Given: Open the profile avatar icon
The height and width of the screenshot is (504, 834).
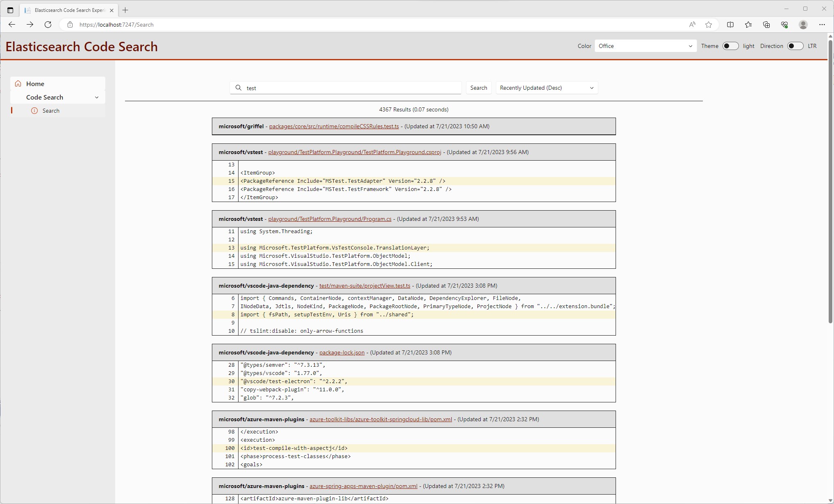Looking at the screenshot, I should tap(803, 25).
